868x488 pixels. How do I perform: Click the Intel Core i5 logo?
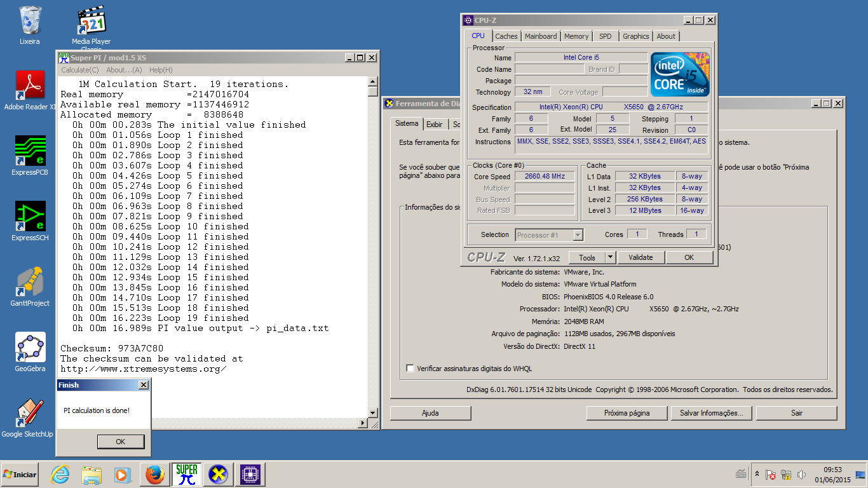coord(680,74)
